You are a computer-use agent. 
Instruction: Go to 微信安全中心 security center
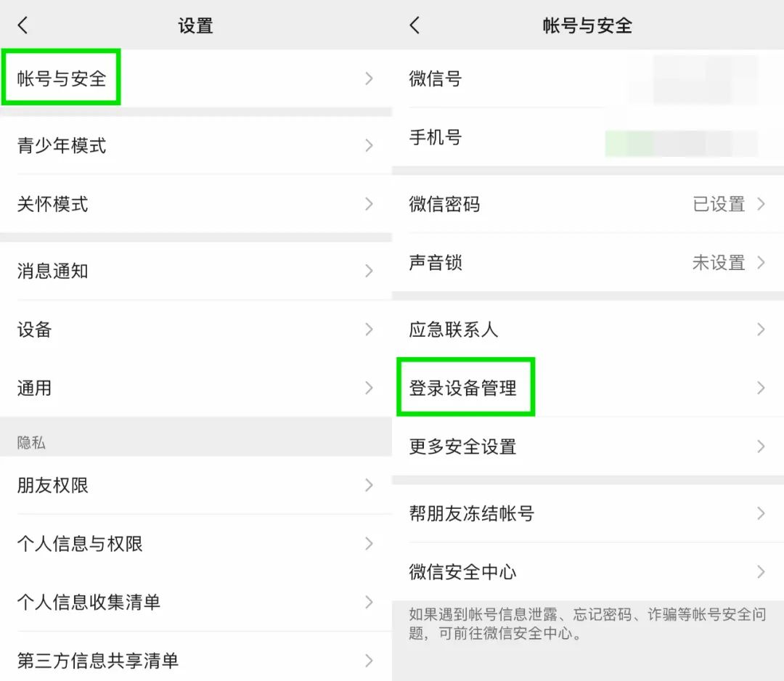tap(588, 571)
